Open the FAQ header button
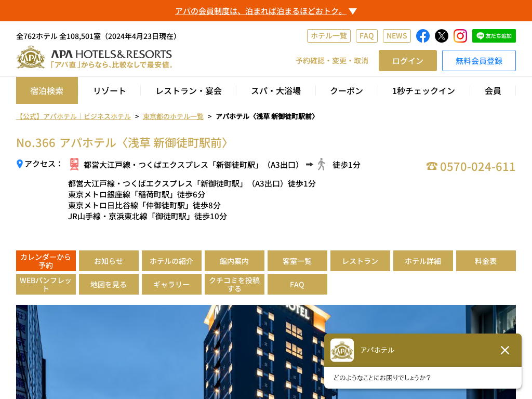The height and width of the screenshot is (399, 532). [x=366, y=36]
